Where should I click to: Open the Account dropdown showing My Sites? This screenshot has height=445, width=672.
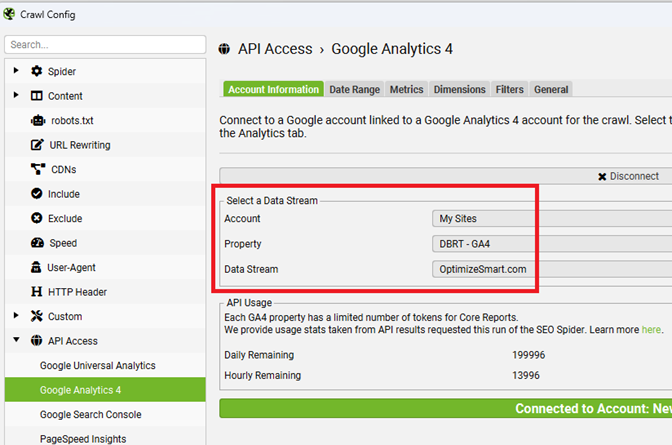coord(552,219)
